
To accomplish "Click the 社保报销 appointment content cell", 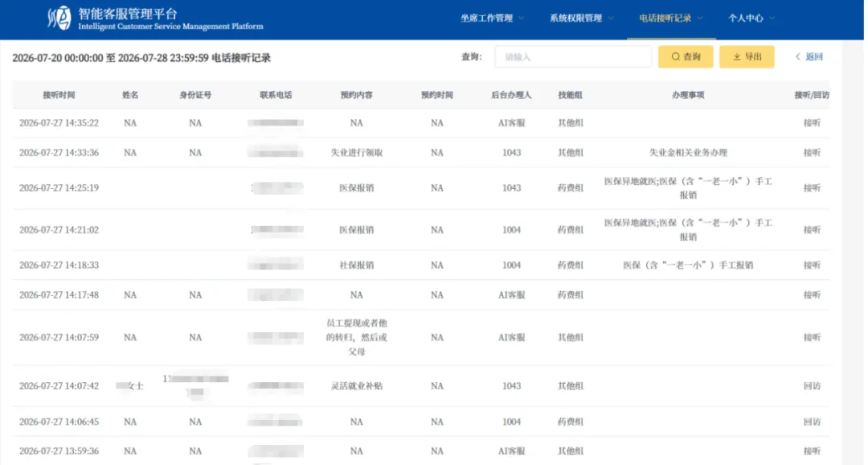I will [x=357, y=265].
